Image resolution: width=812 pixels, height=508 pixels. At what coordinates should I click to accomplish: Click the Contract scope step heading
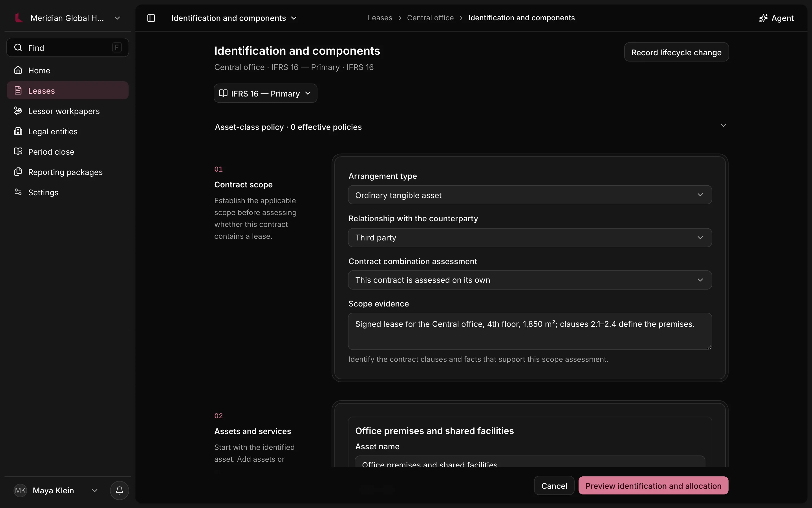click(x=243, y=185)
